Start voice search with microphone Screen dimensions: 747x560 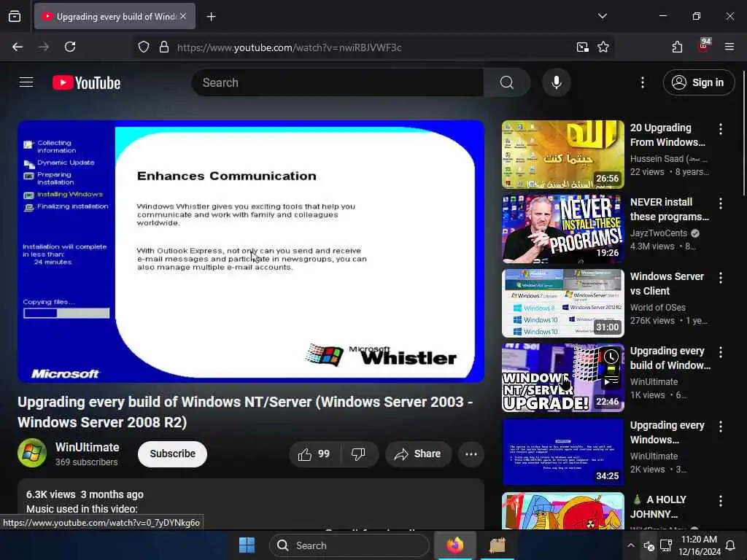[557, 82]
